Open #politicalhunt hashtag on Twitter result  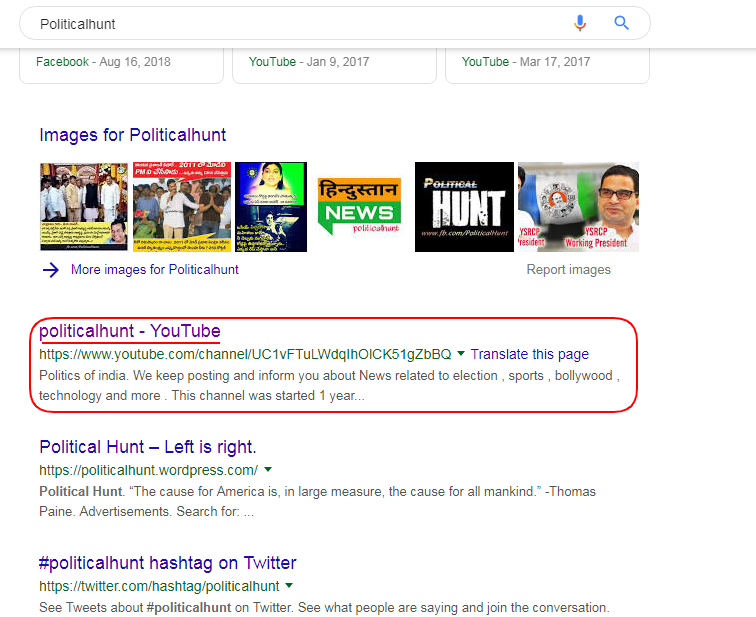(x=167, y=563)
